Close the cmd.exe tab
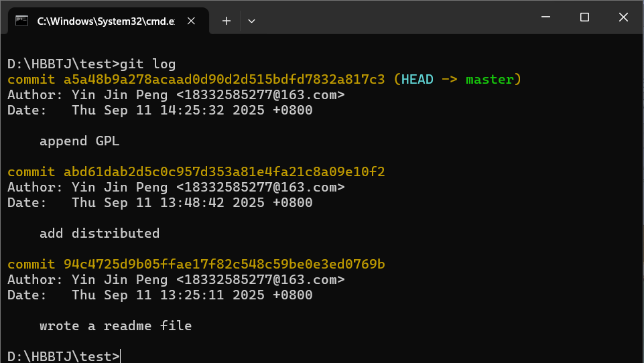Image resolution: width=644 pixels, height=363 pixels. pyautogui.click(x=192, y=21)
